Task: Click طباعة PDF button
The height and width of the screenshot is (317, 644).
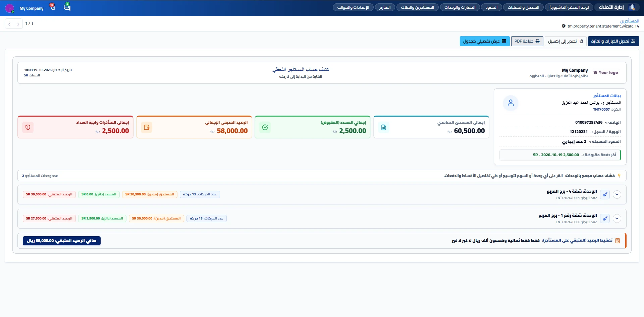Action: (527, 41)
